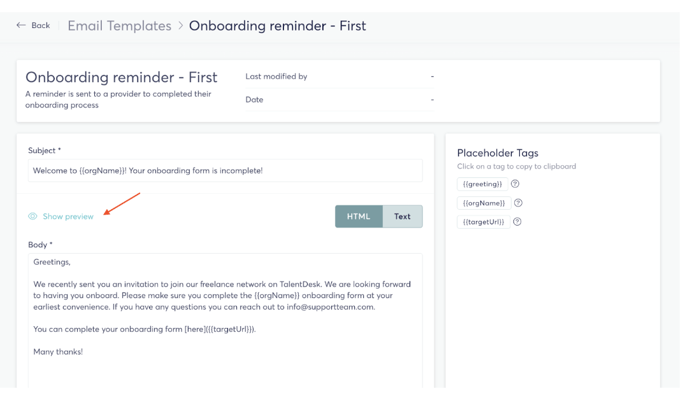Click the back arrow icon
The width and height of the screenshot is (688, 403).
click(21, 25)
